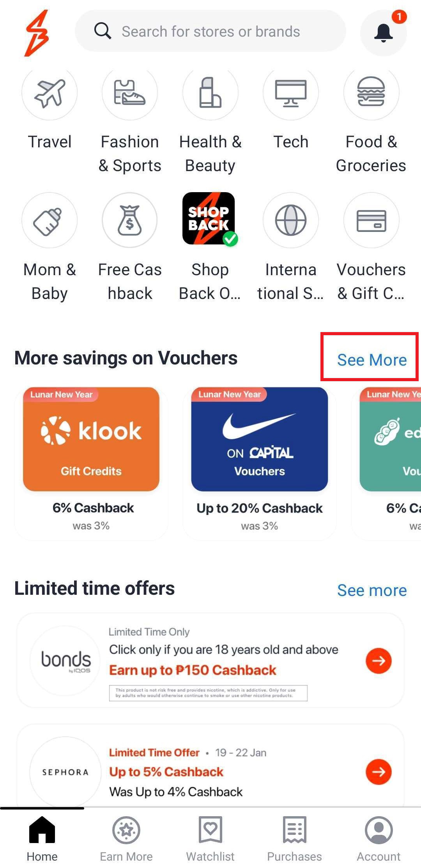Select the Tech monitor icon

(x=291, y=93)
